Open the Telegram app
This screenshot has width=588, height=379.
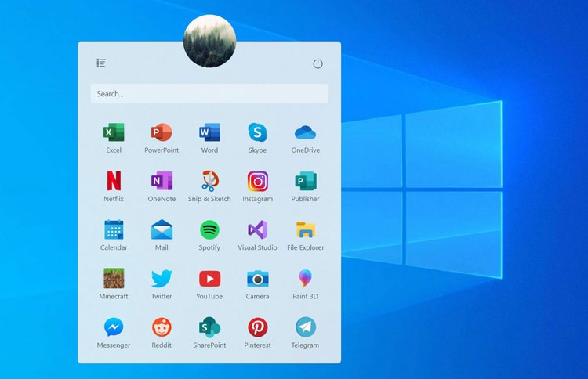point(305,327)
